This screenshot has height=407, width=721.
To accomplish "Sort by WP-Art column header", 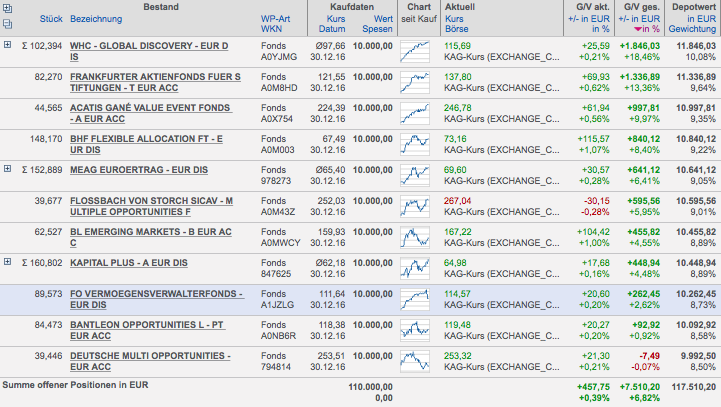I will (x=275, y=19).
